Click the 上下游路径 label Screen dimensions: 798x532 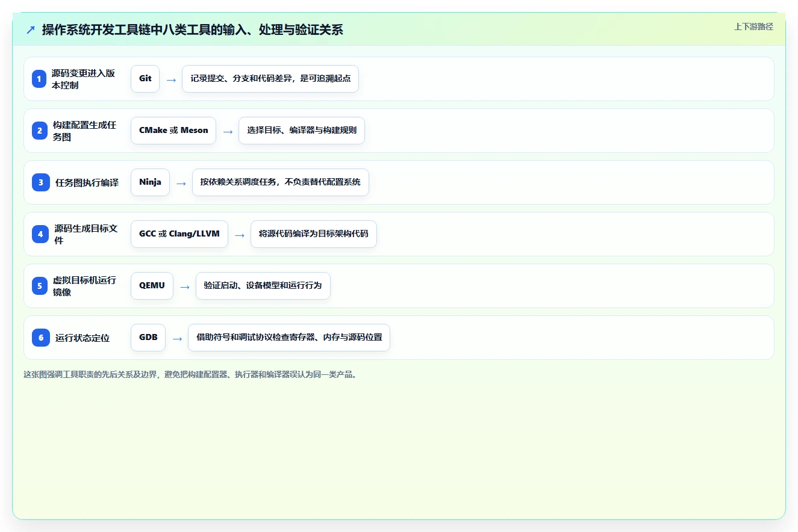753,26
